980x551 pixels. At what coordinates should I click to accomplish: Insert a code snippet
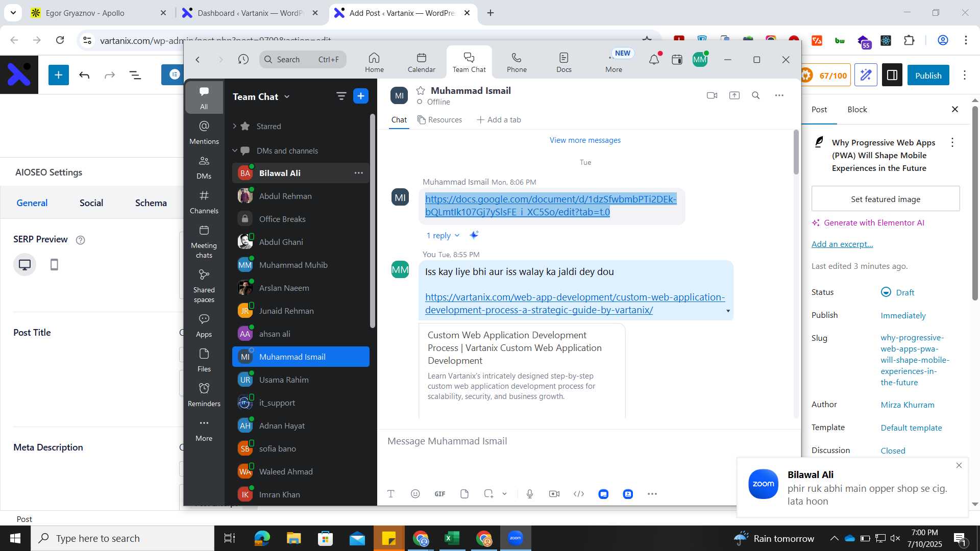tap(579, 494)
